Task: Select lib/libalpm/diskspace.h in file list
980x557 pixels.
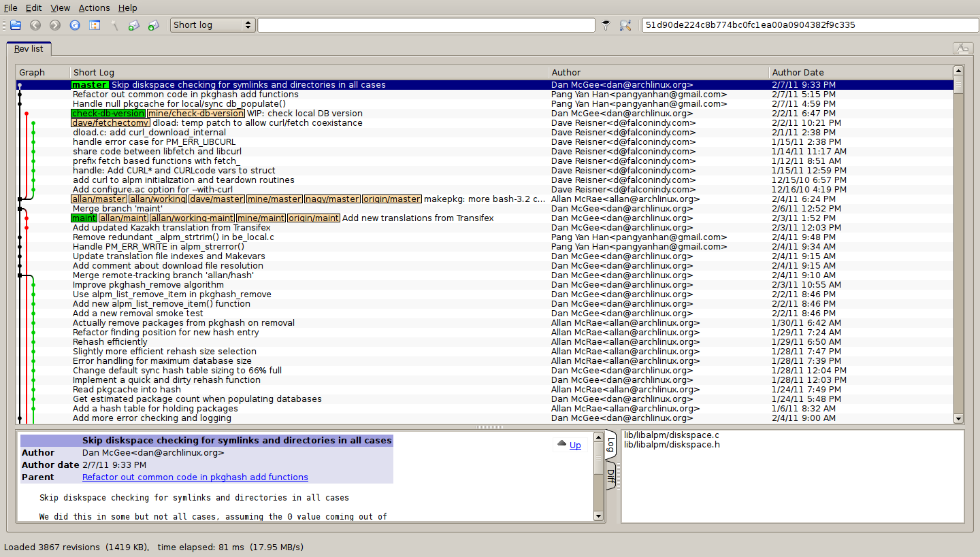Action: (671, 445)
